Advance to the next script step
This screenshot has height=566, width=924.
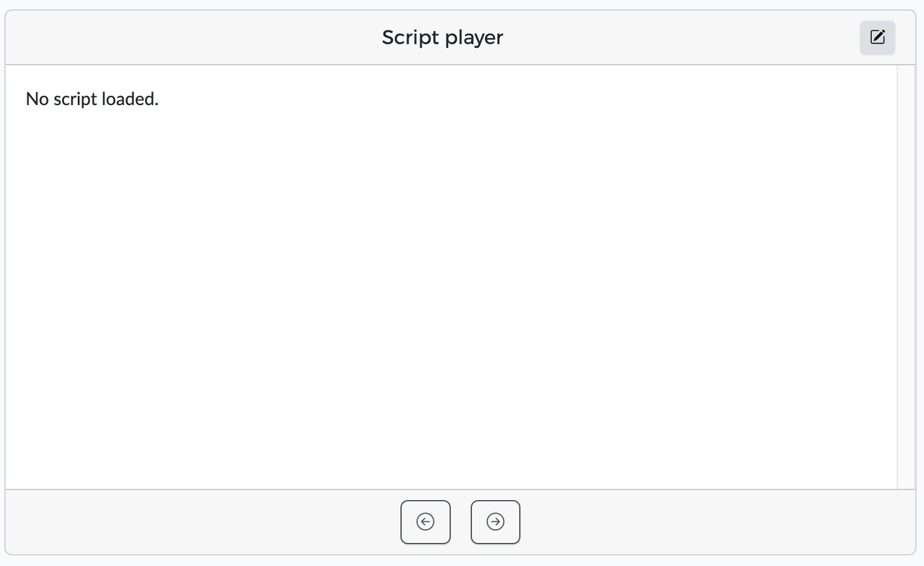496,522
